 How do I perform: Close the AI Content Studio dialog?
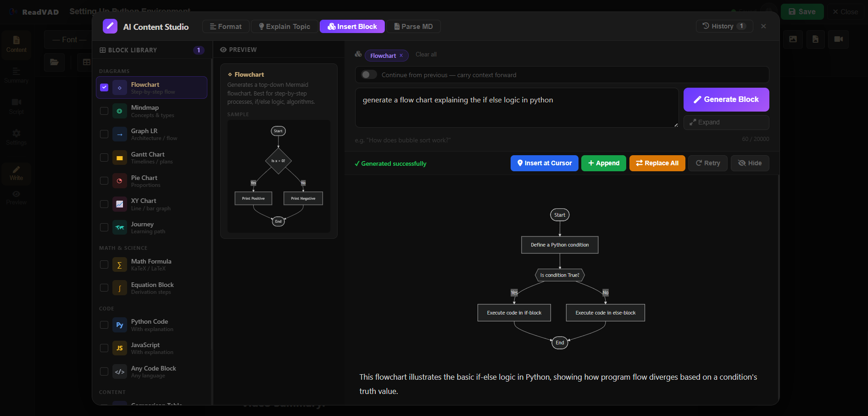click(763, 26)
